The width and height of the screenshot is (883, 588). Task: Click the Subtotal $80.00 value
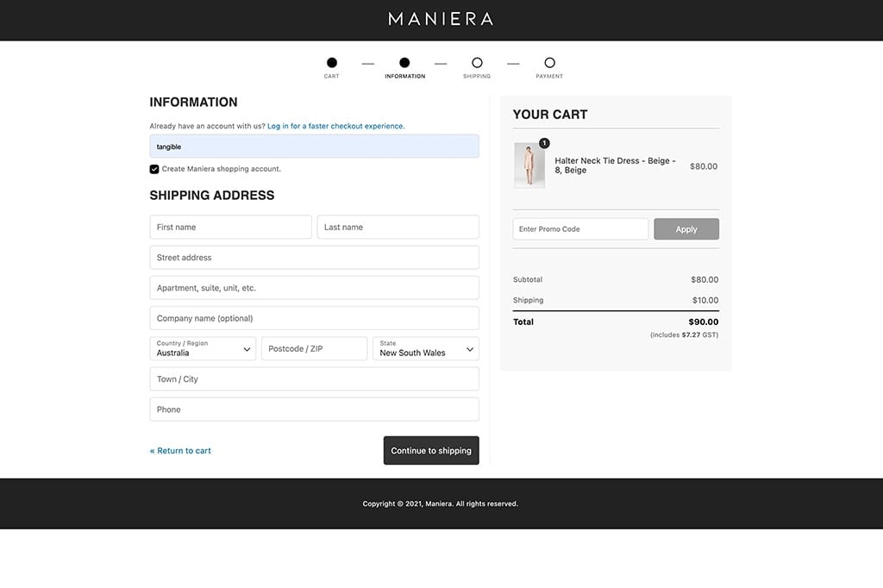(705, 280)
